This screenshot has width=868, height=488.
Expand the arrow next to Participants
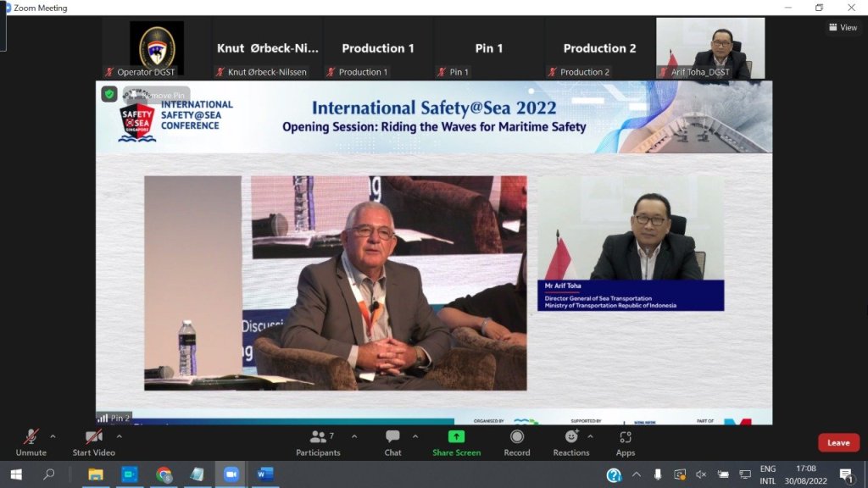coord(353,437)
